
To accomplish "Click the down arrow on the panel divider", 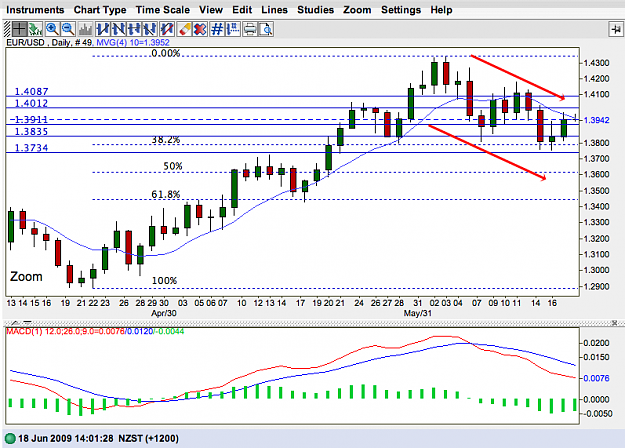I will pyautogui.click(x=27, y=322).
